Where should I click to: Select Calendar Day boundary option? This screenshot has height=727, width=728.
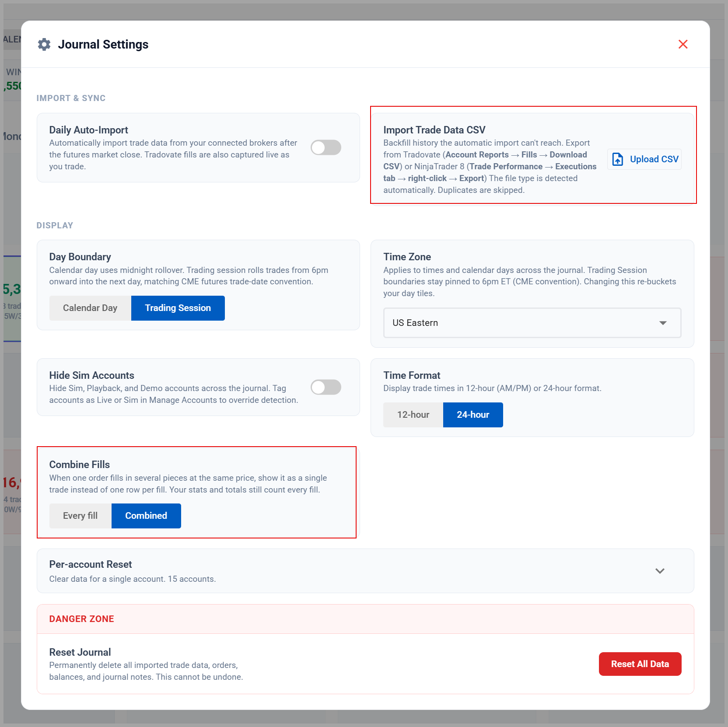pyautogui.click(x=90, y=308)
